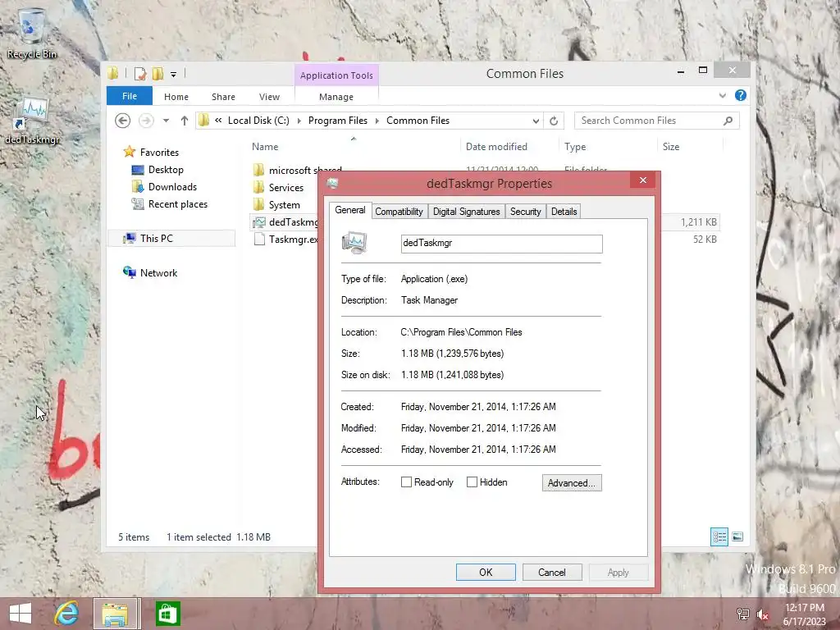840x630 pixels.
Task: Open recent locations dropdown arrow
Action: click(166, 121)
